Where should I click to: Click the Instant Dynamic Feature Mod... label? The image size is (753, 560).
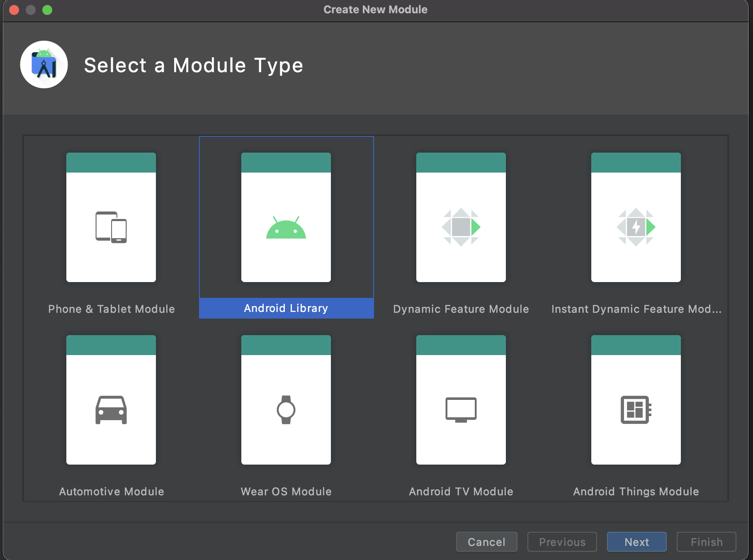click(636, 309)
